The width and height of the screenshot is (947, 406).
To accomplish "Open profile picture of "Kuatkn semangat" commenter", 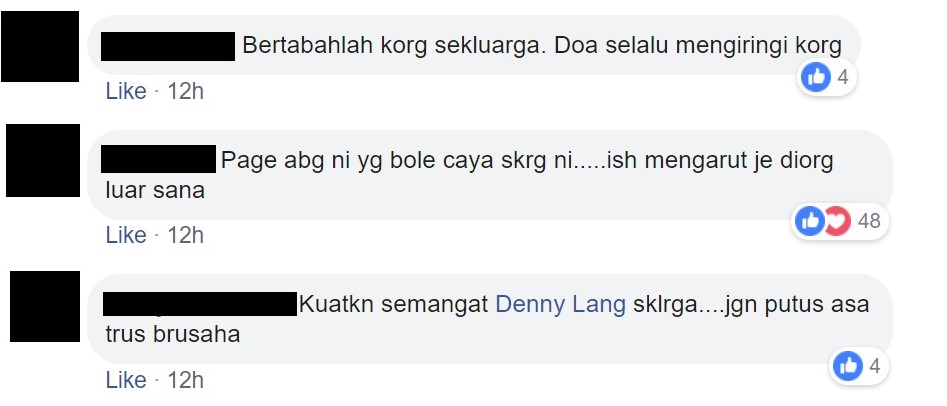I will coord(45,307).
